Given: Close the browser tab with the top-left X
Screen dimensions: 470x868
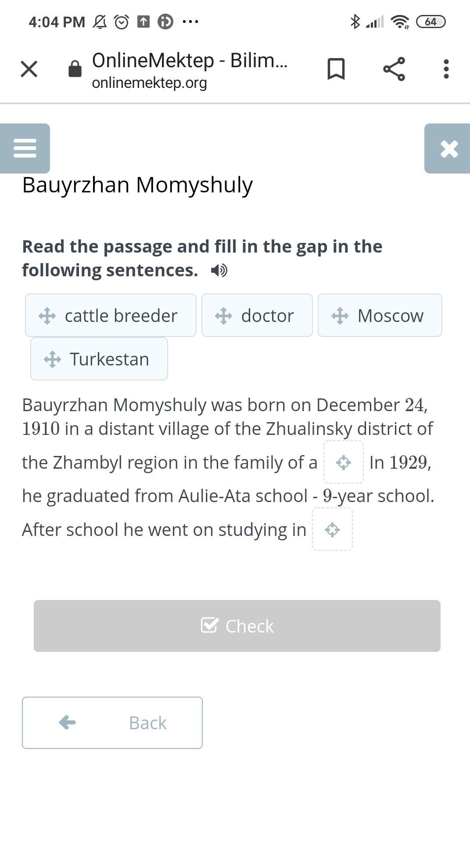Looking at the screenshot, I should click(29, 69).
